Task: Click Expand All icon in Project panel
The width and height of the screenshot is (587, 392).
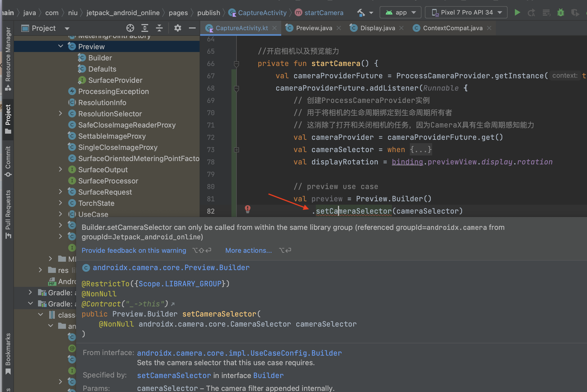Action: click(145, 28)
